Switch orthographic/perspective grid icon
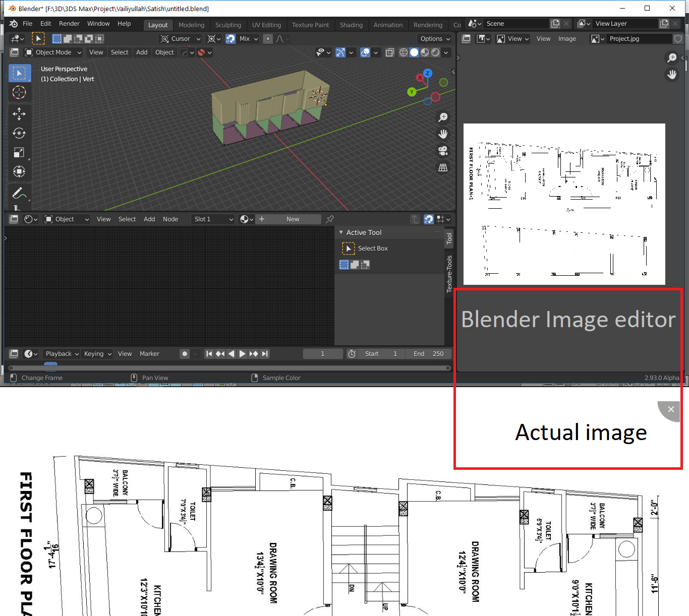 click(443, 167)
